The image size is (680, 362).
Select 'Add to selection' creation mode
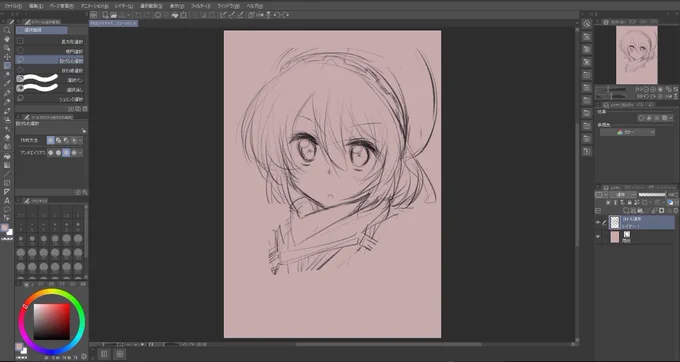59,140
